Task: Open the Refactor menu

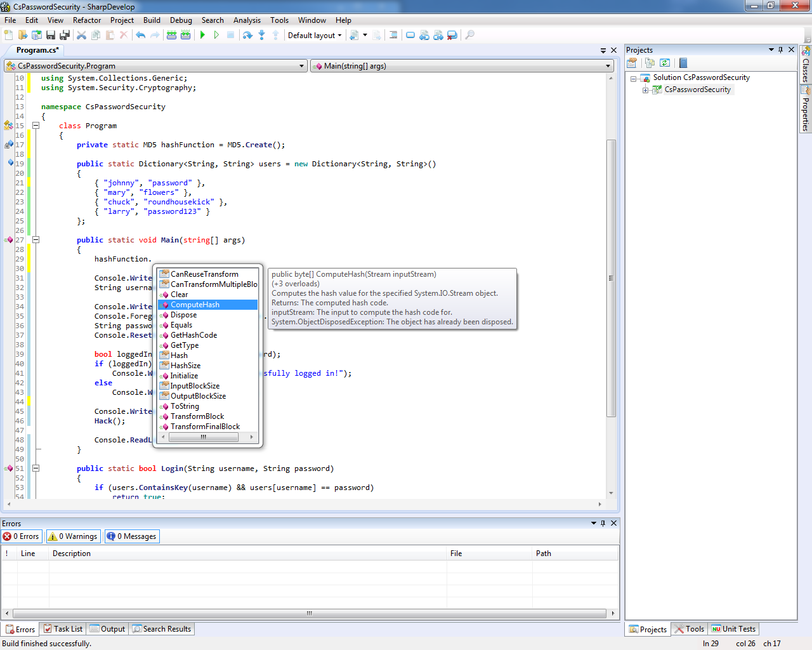Action: coord(87,20)
